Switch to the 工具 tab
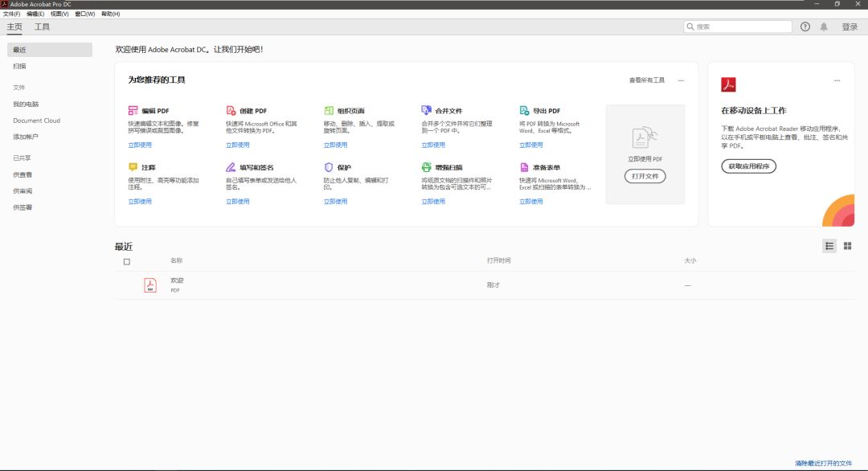The width and height of the screenshot is (868, 471). (42, 27)
